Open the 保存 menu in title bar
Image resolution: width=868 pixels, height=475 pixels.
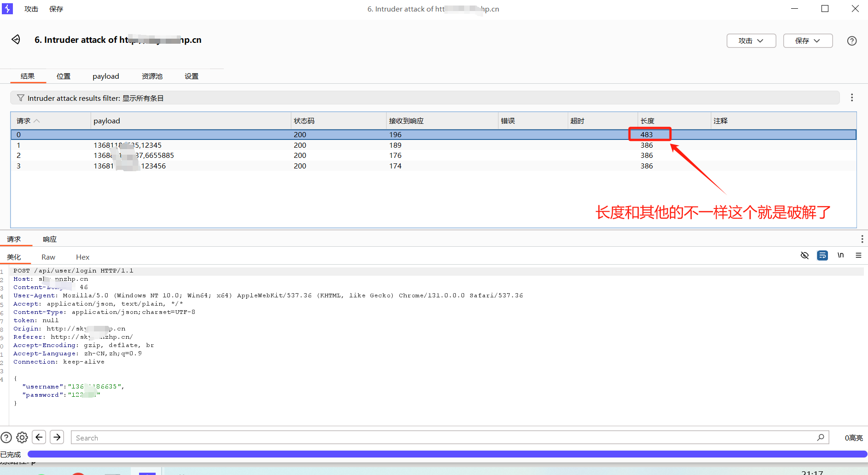tap(56, 9)
